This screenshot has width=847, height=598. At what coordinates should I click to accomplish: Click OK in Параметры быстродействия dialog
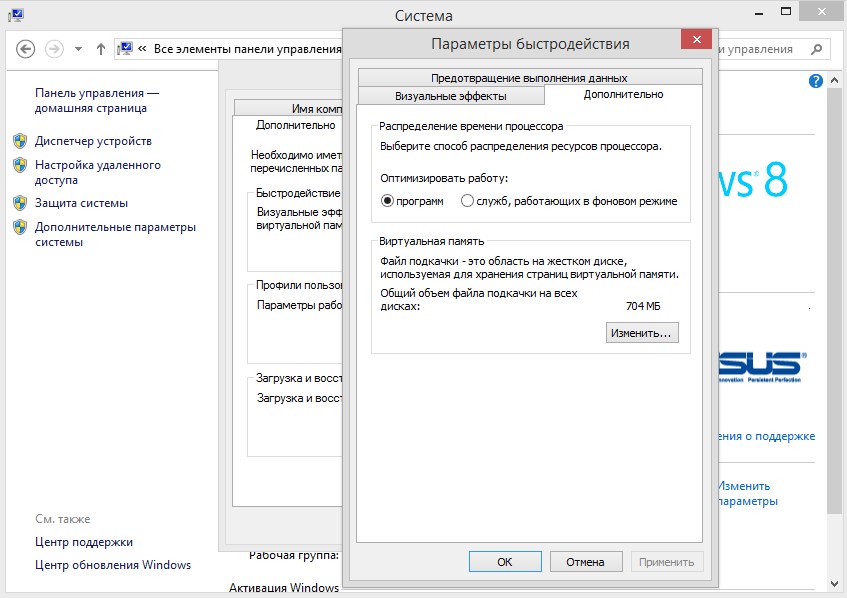505,562
